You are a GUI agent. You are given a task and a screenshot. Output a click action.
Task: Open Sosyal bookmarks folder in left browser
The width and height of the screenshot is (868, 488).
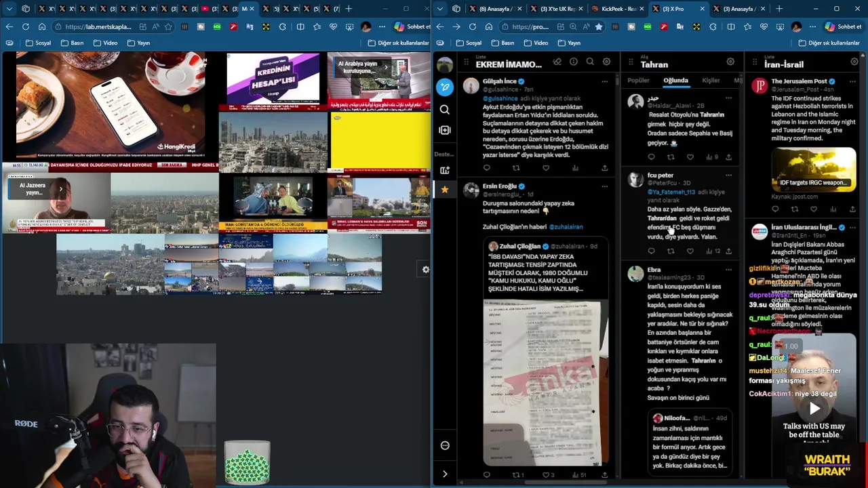tap(37, 43)
